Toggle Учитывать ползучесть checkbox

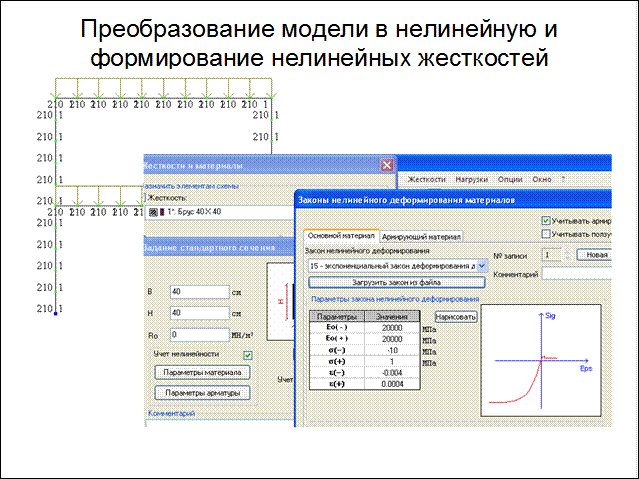(546, 234)
